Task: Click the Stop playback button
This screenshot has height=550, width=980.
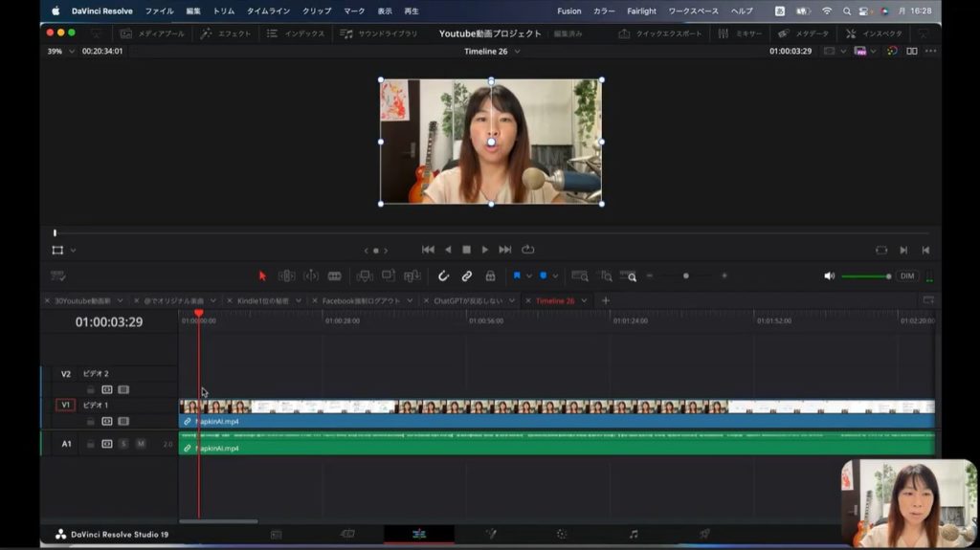Action: pyautogui.click(x=466, y=250)
